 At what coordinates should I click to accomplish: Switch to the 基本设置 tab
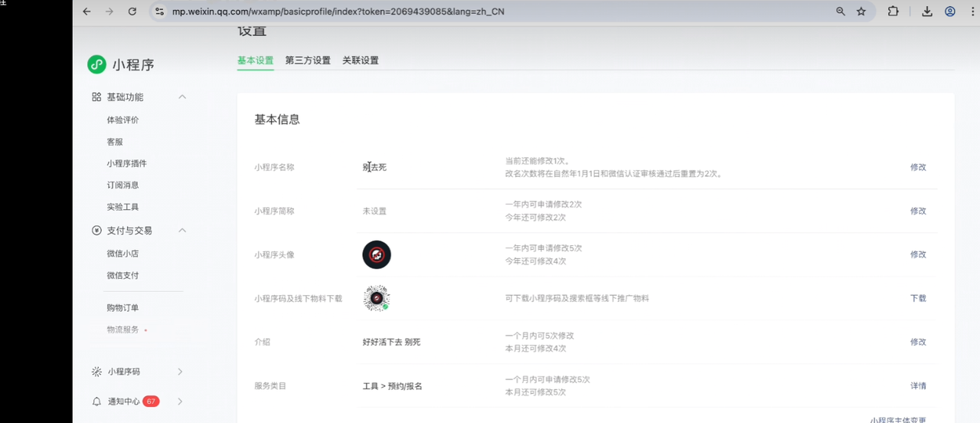point(255,61)
